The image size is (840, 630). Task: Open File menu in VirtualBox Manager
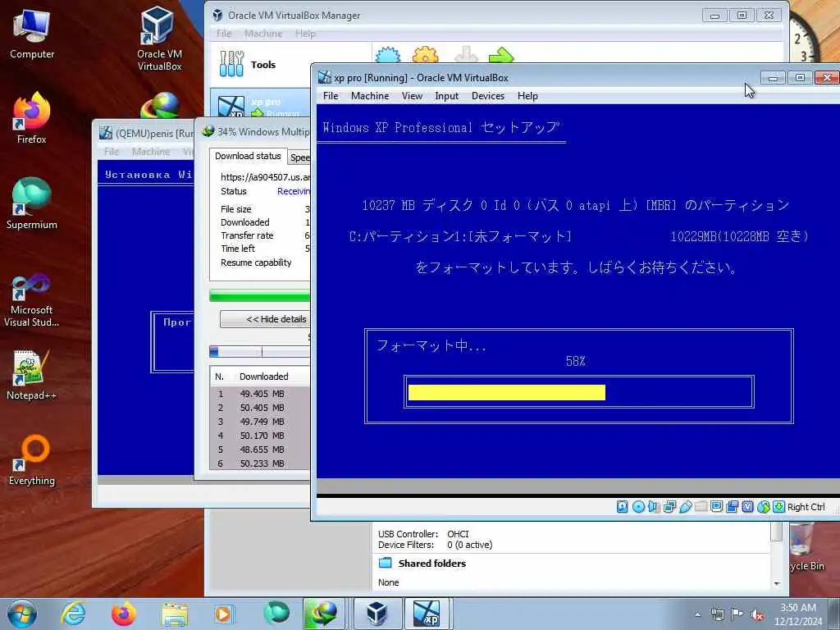click(x=224, y=34)
